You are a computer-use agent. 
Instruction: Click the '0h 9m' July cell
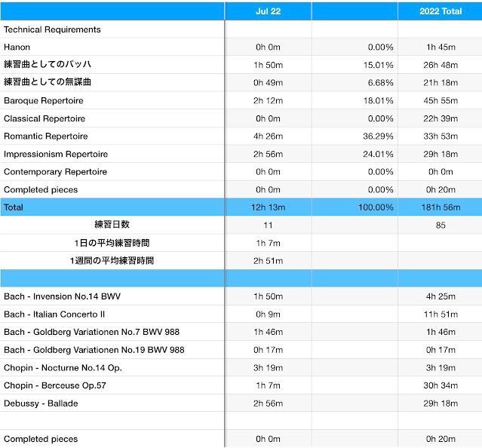point(268,315)
